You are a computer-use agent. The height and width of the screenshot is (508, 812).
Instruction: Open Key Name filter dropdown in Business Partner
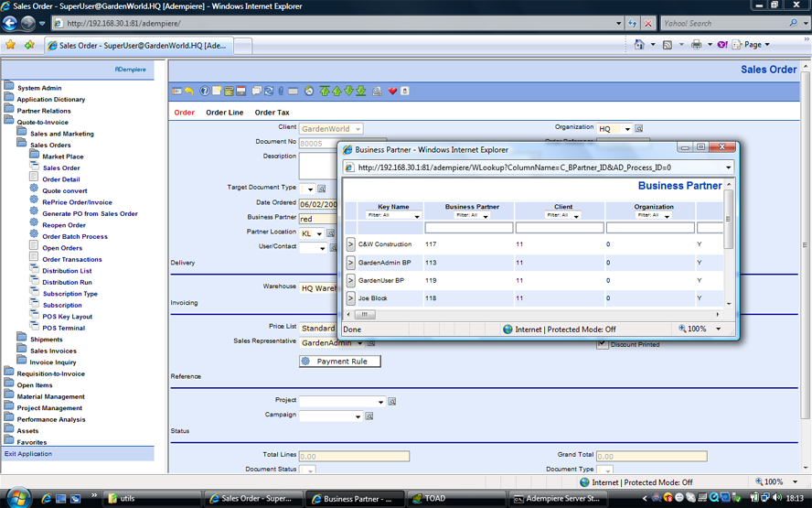pyautogui.click(x=393, y=215)
